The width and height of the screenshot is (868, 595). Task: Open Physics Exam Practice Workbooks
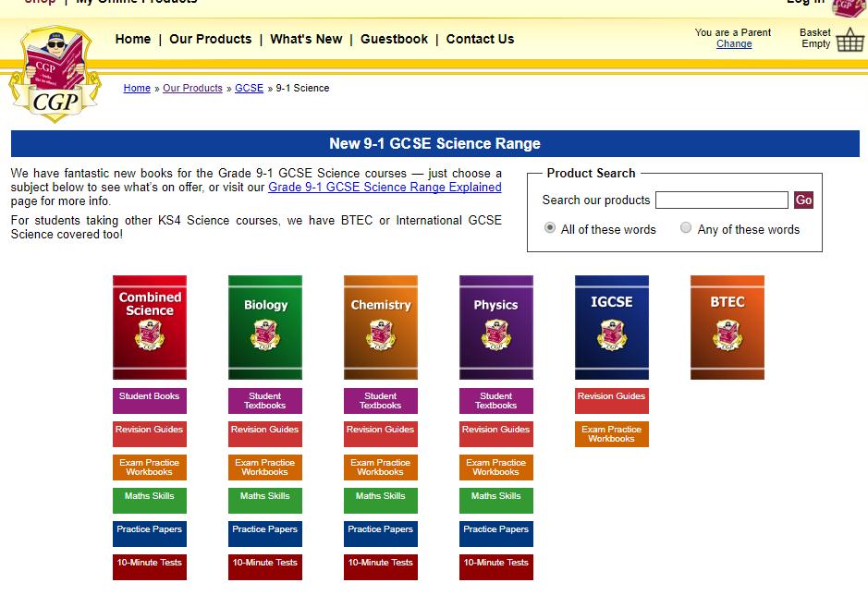496,467
